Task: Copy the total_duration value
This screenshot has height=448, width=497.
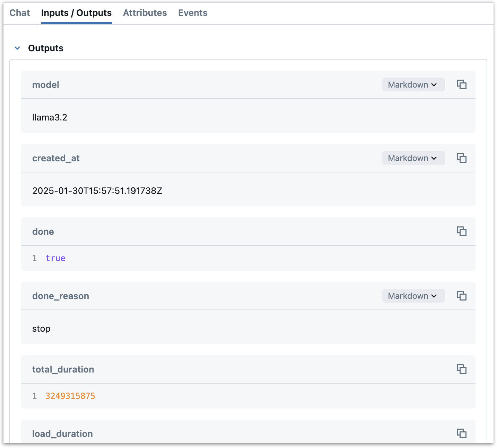Action: (461, 369)
